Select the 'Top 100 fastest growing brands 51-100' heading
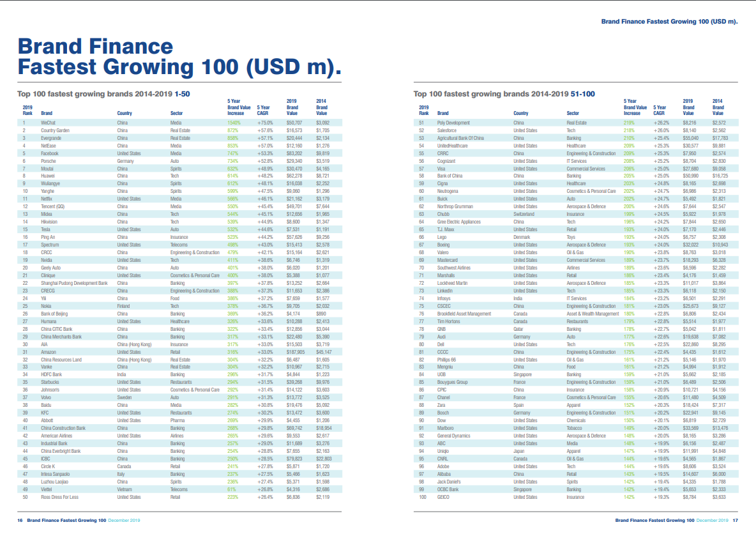The height and width of the screenshot is (534, 756). pyautogui.click(x=504, y=94)
